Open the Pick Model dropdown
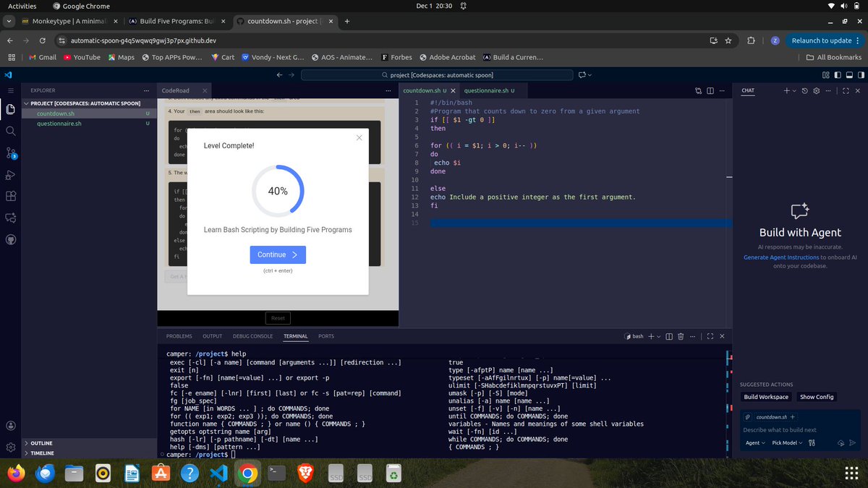The height and width of the screenshot is (488, 868). [787, 442]
